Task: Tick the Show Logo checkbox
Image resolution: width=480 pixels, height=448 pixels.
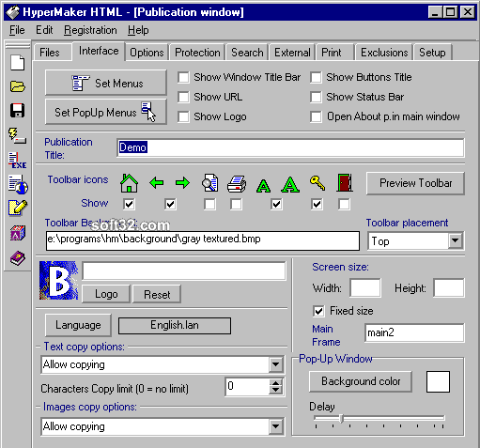Action: click(x=183, y=116)
